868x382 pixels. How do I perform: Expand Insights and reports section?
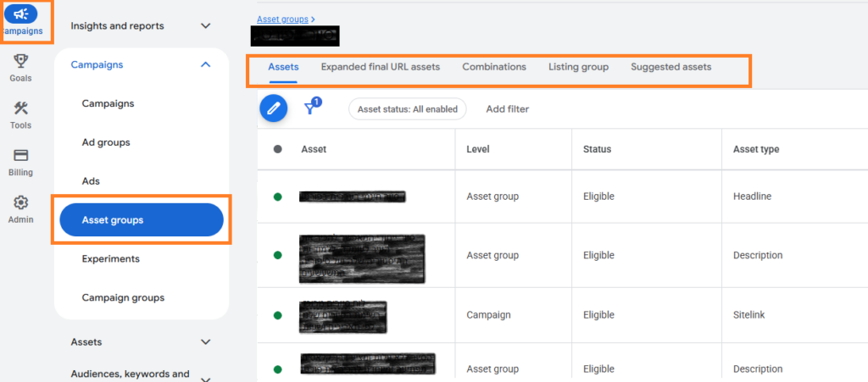tap(205, 25)
